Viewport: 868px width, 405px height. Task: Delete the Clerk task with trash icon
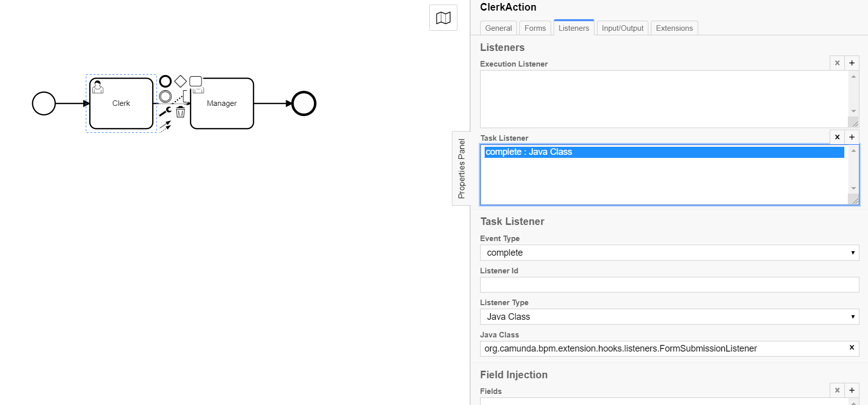click(180, 112)
